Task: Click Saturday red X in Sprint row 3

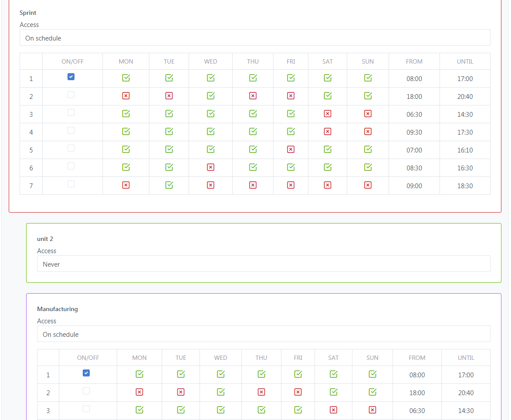Action: [328, 114]
